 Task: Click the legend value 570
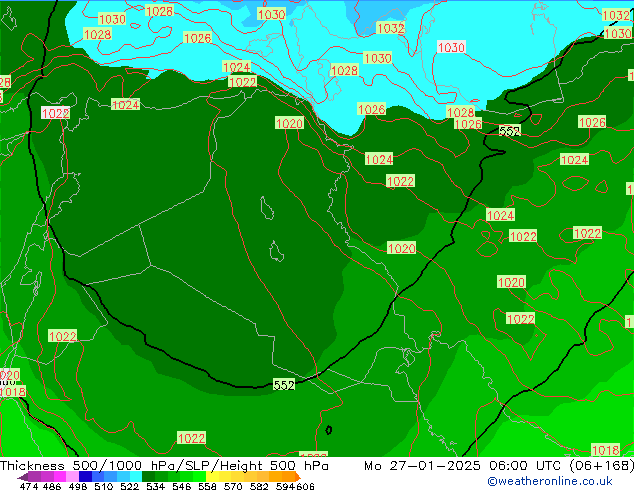[232, 486]
